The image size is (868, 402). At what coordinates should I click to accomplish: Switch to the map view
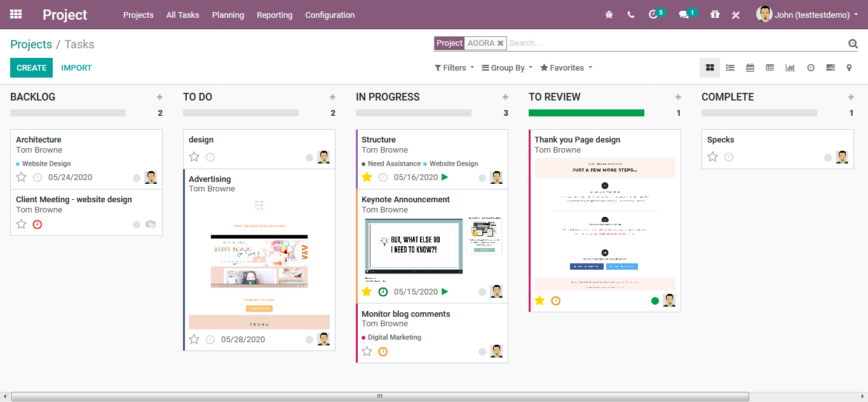[x=849, y=67]
